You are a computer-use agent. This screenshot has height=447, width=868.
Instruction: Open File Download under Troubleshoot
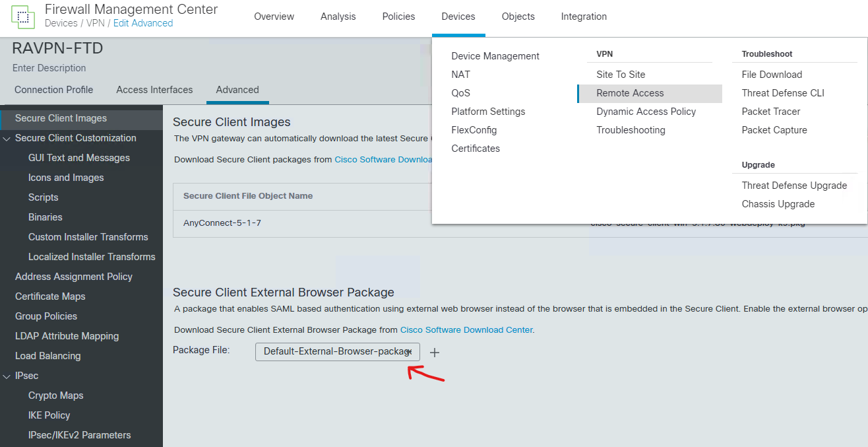pyautogui.click(x=772, y=75)
